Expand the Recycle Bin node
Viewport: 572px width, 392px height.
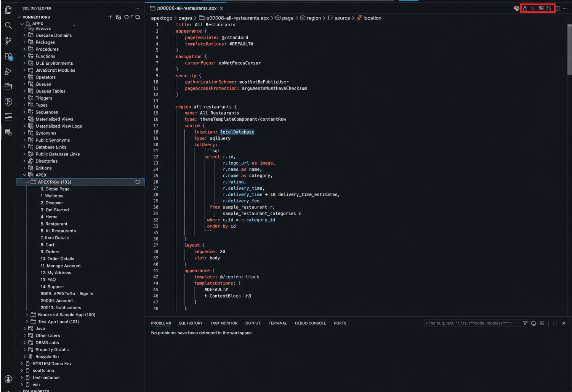click(25, 357)
